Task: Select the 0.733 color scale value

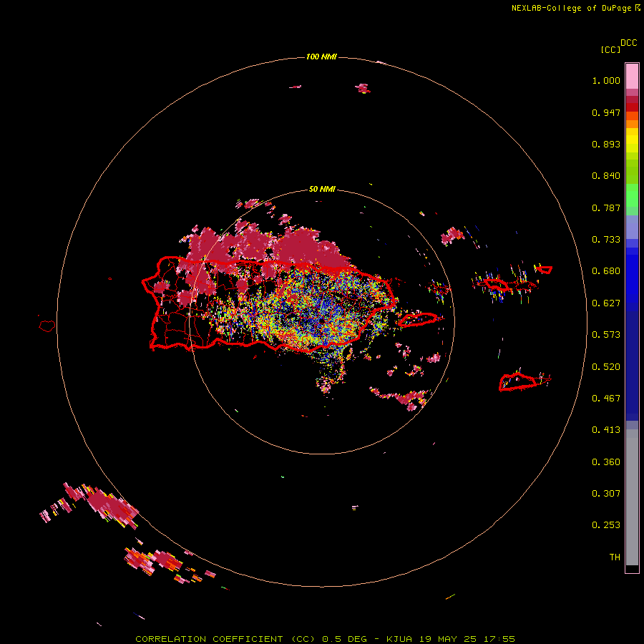Action: coord(606,240)
